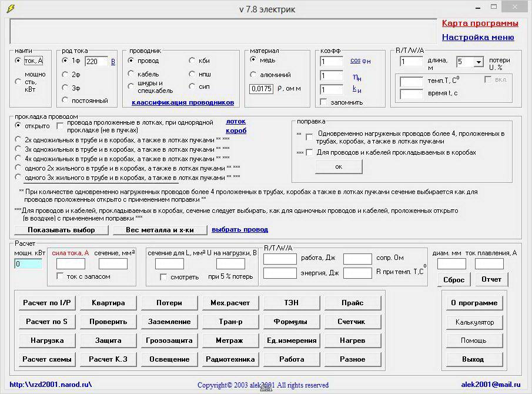
Task: Enable the запомнить checkbox
Action: [x=323, y=102]
